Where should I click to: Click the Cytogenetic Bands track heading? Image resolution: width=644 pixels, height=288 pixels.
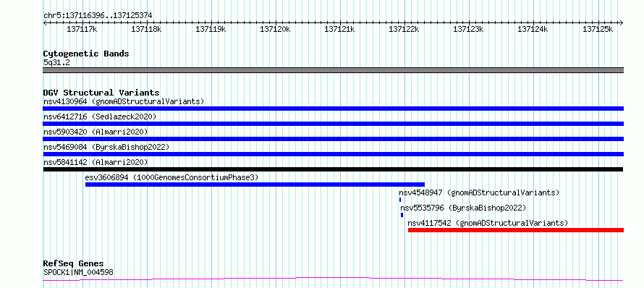point(86,54)
